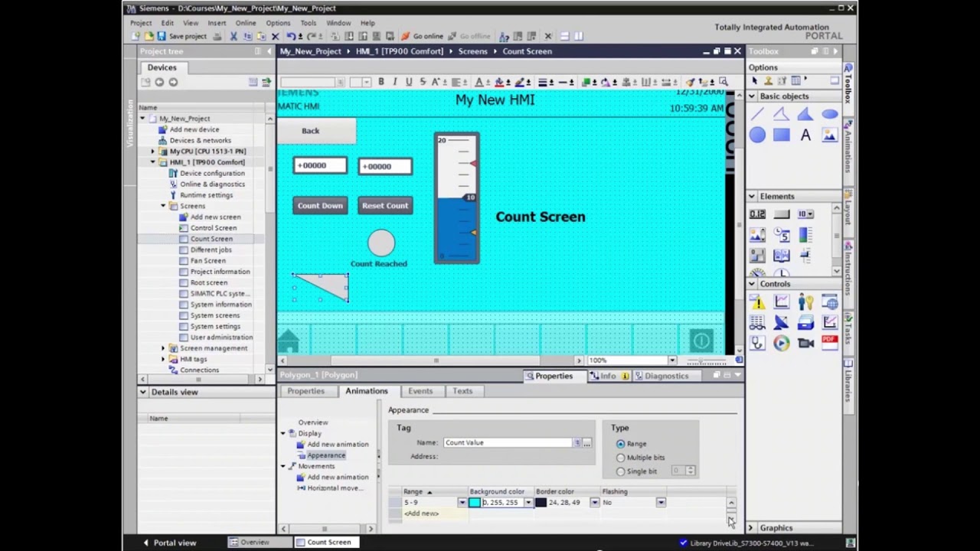Click the Back button on HMI canvas
Image resolution: width=980 pixels, height=551 pixels.
[x=317, y=131]
